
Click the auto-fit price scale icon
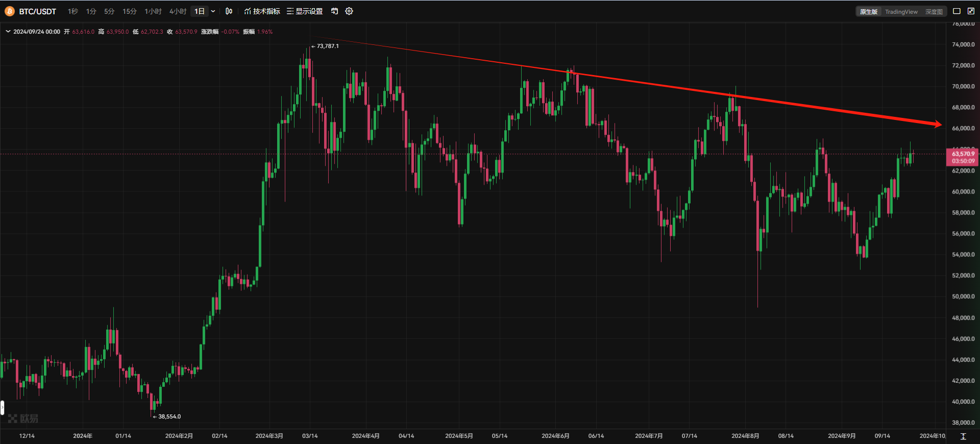point(963,436)
